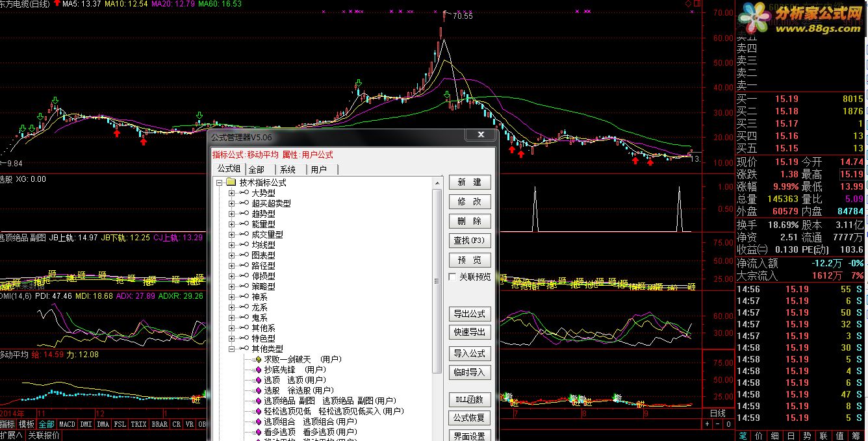Switch to the 全部 tab in formula manager

pyautogui.click(x=257, y=170)
